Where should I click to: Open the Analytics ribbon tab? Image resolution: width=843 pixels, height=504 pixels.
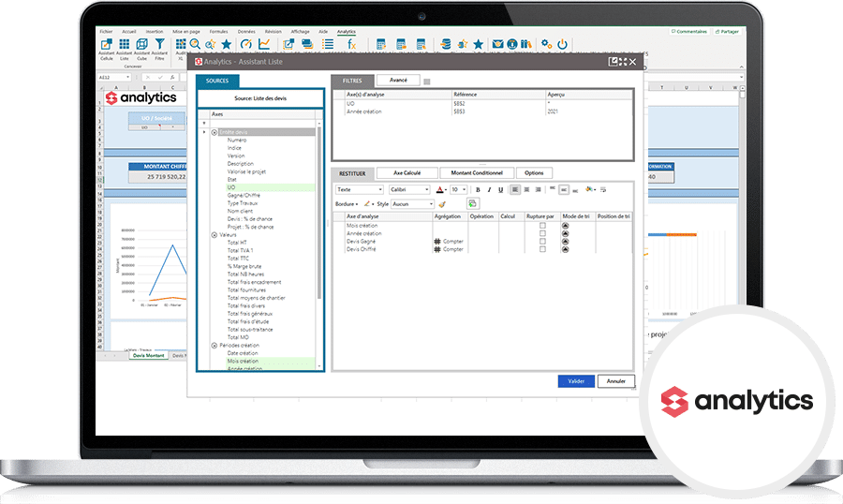click(347, 32)
